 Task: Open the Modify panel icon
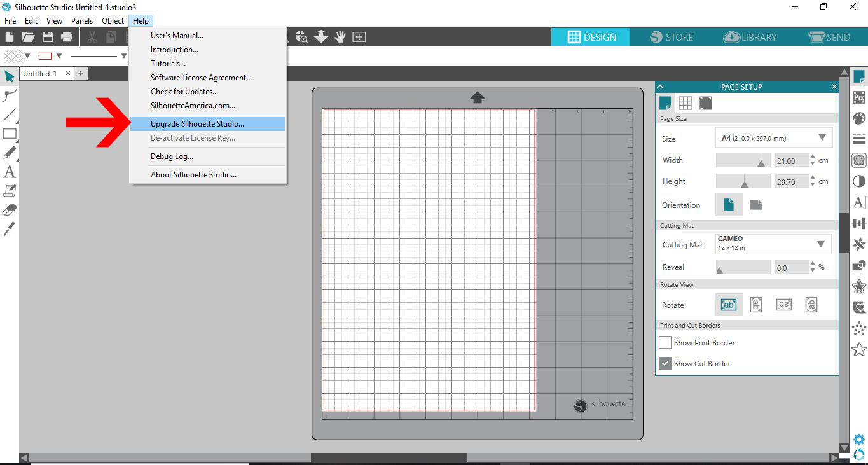coord(859,265)
